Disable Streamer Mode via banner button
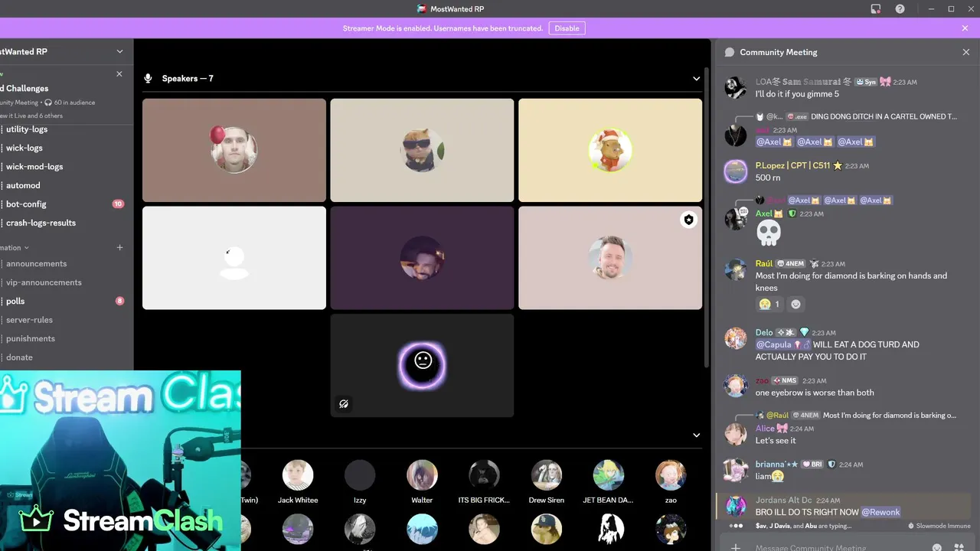980x551 pixels. click(567, 28)
